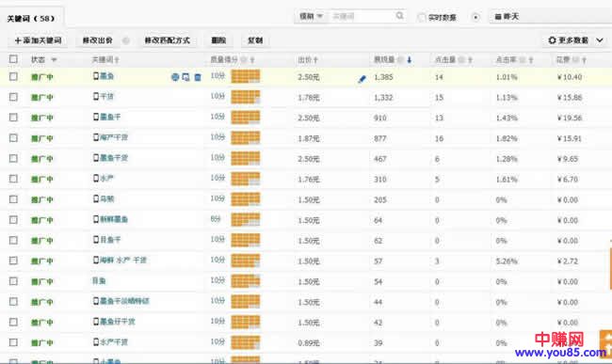Click the gear icon on 更多数据
612x364 pixels.
pos(552,40)
